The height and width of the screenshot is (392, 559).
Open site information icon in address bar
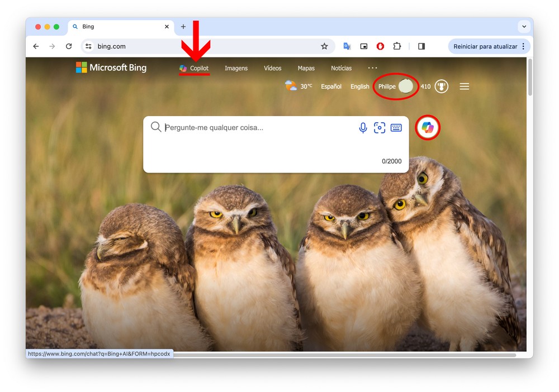click(88, 46)
